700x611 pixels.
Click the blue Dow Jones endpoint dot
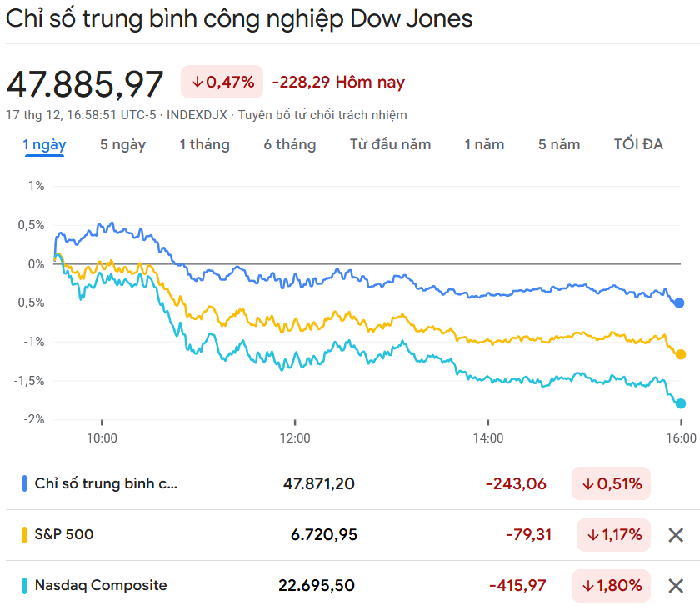click(x=679, y=303)
